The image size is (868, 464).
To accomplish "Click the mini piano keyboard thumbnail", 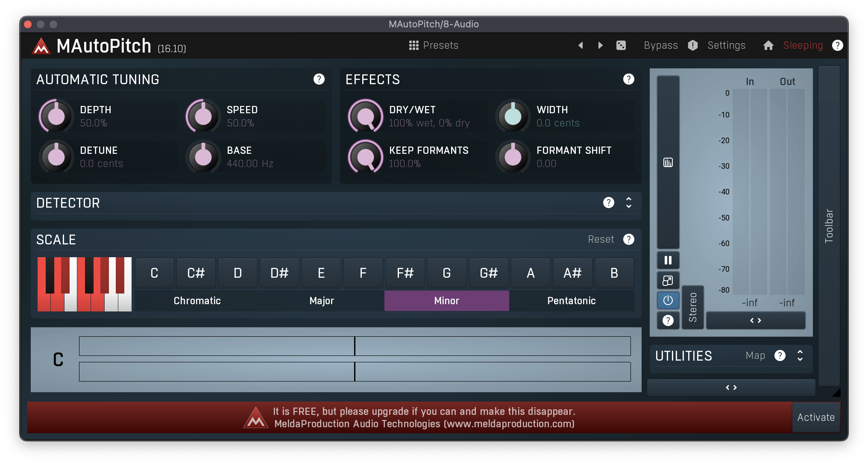I will pos(84,284).
